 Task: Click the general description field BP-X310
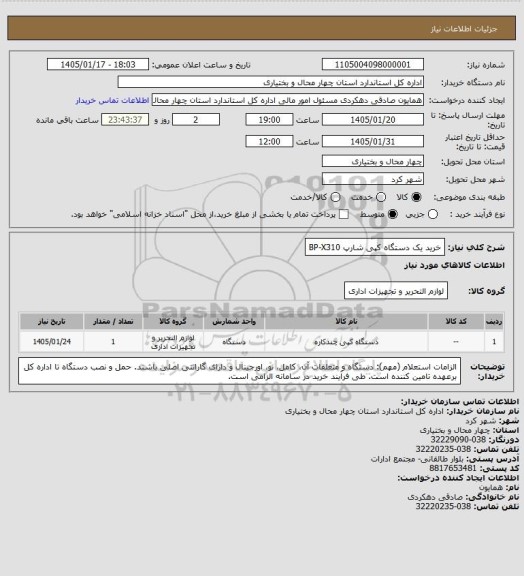pos(375,248)
